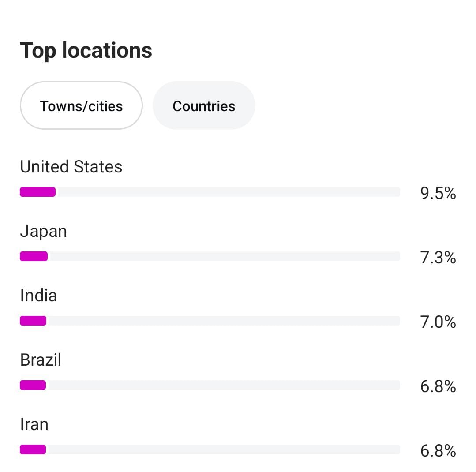
Task: Click pink filled part of Brazil bar
Action: pos(33,385)
